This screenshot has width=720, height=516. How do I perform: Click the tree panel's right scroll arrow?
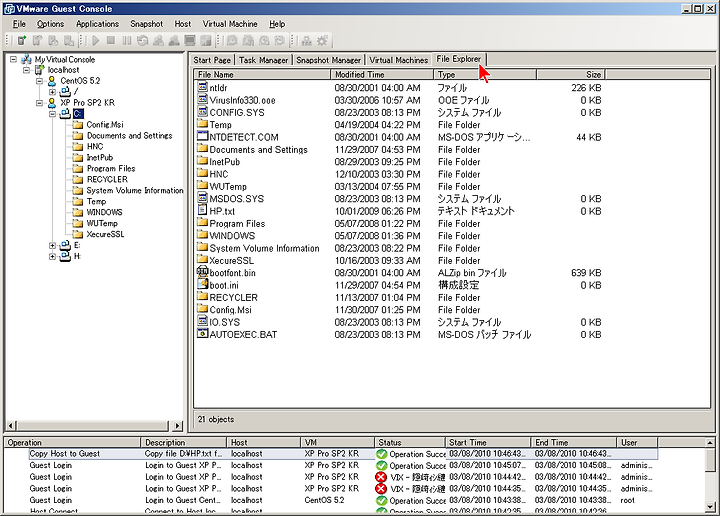point(178,426)
